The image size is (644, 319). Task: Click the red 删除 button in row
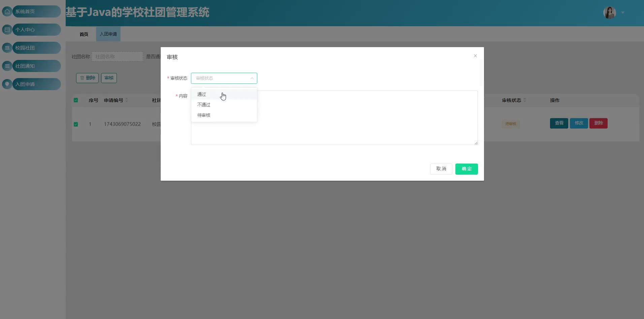coord(599,123)
